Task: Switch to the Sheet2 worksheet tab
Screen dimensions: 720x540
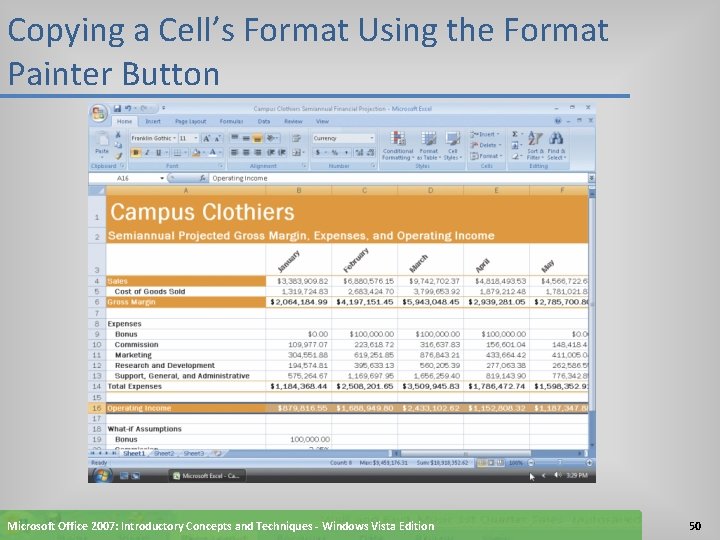Action: click(x=164, y=454)
